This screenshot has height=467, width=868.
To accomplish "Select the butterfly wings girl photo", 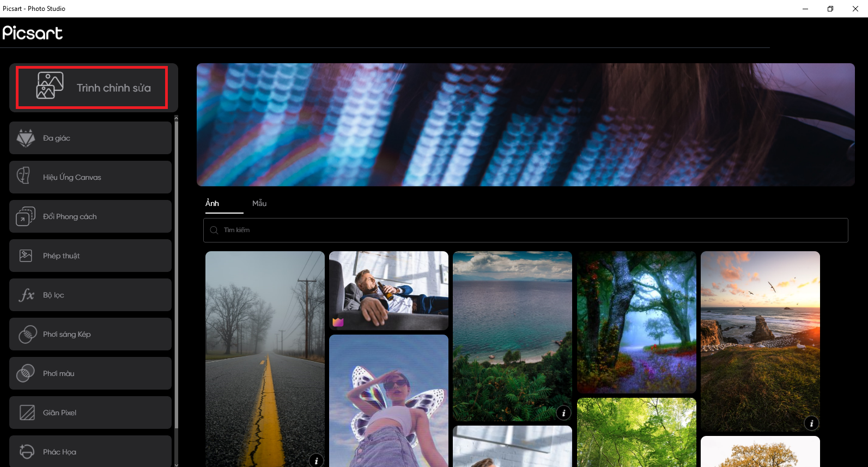I will coord(389,401).
